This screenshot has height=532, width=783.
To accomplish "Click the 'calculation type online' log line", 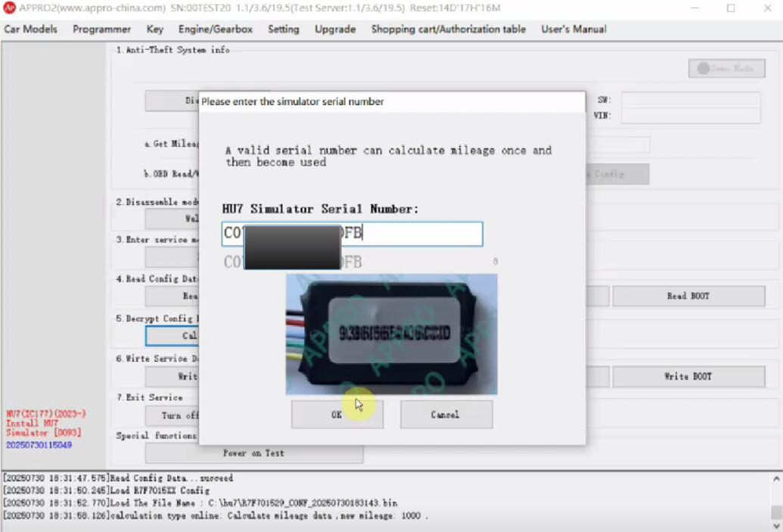I will click(216, 515).
